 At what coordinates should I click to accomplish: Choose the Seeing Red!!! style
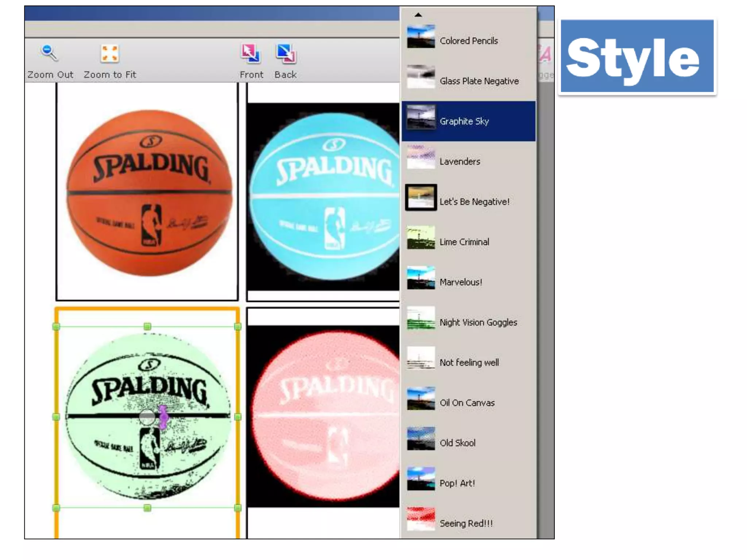pyautogui.click(x=466, y=523)
